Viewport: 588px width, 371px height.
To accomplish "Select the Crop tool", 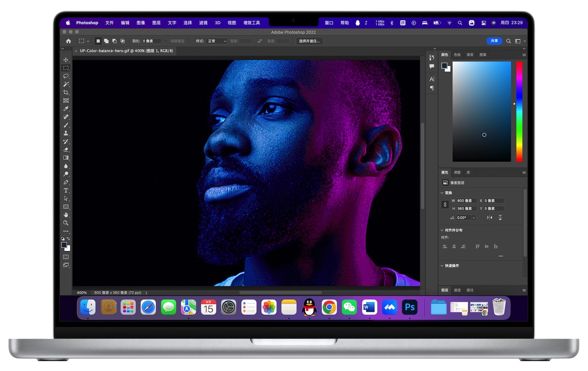I will [x=66, y=92].
